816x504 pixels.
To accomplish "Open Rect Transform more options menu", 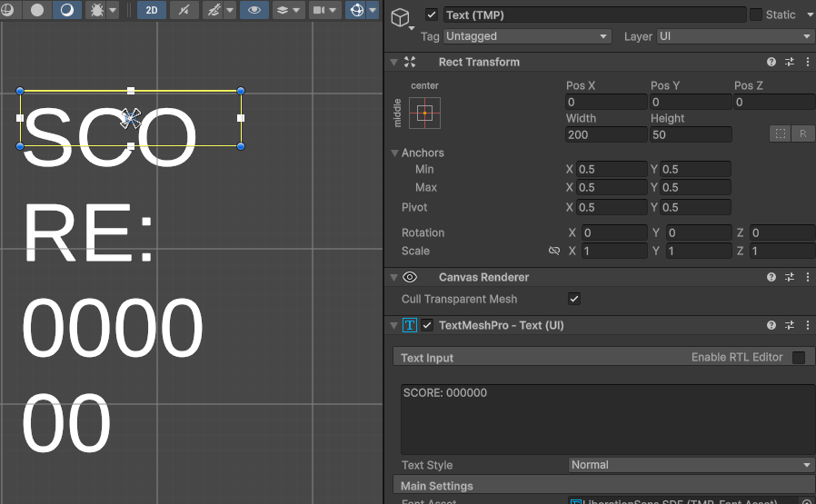I will click(x=808, y=62).
